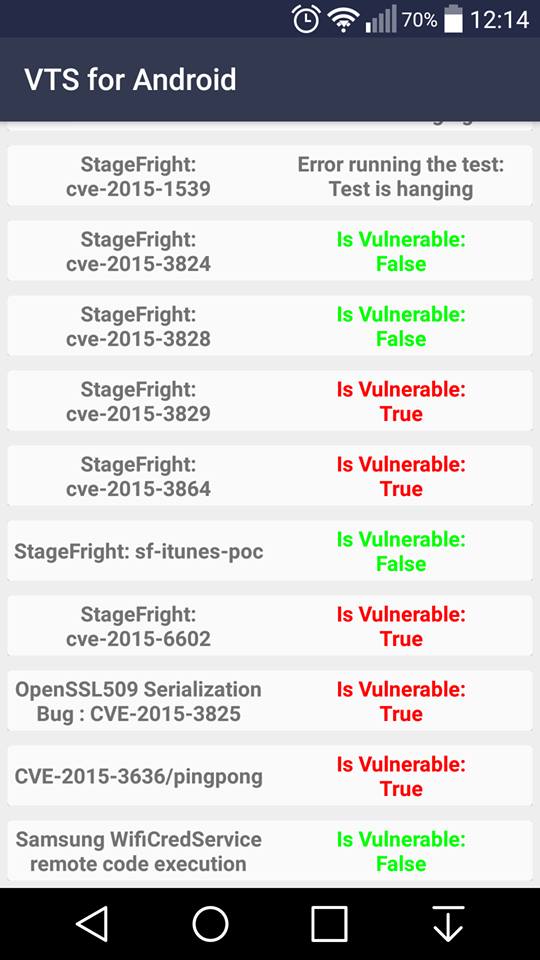Tap the Wi-Fi status bar icon
The width and height of the screenshot is (540, 960).
point(343,20)
